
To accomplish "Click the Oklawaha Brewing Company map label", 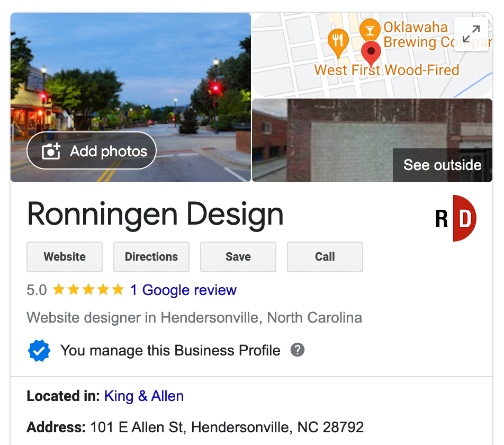I will (x=437, y=35).
